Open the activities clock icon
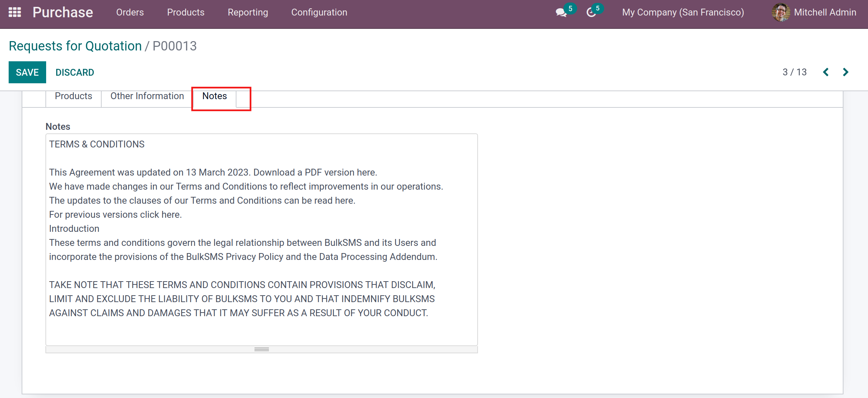Viewport: 868px width, 398px height. tap(591, 13)
